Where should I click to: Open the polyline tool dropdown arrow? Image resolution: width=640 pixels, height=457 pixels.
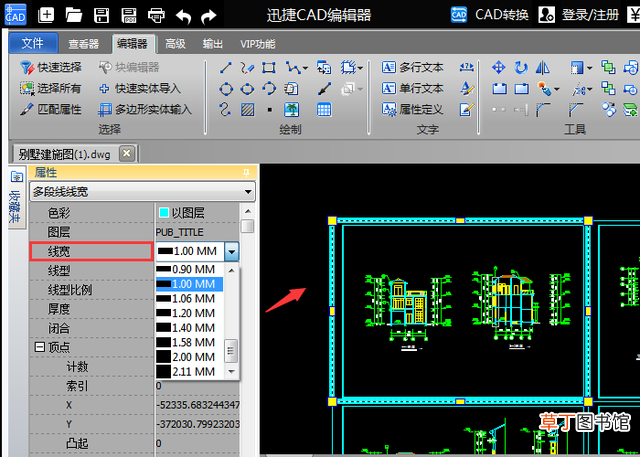(x=305, y=68)
